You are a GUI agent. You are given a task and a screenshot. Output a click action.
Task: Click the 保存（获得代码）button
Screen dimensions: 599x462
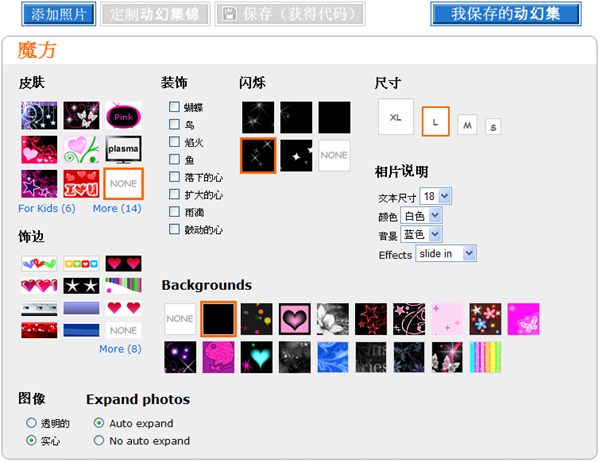click(290, 14)
